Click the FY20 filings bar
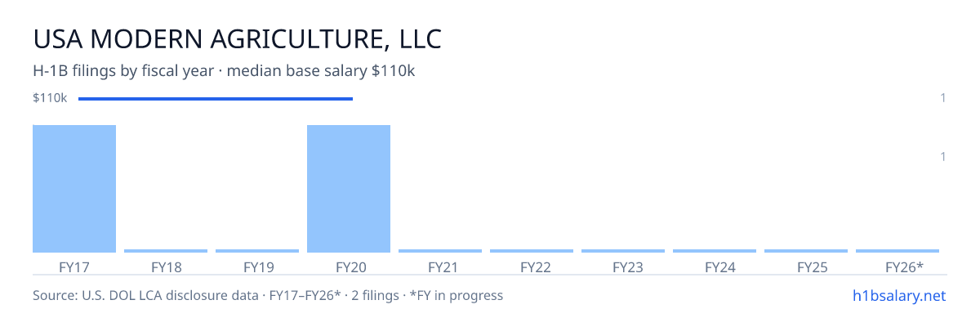 (349, 189)
